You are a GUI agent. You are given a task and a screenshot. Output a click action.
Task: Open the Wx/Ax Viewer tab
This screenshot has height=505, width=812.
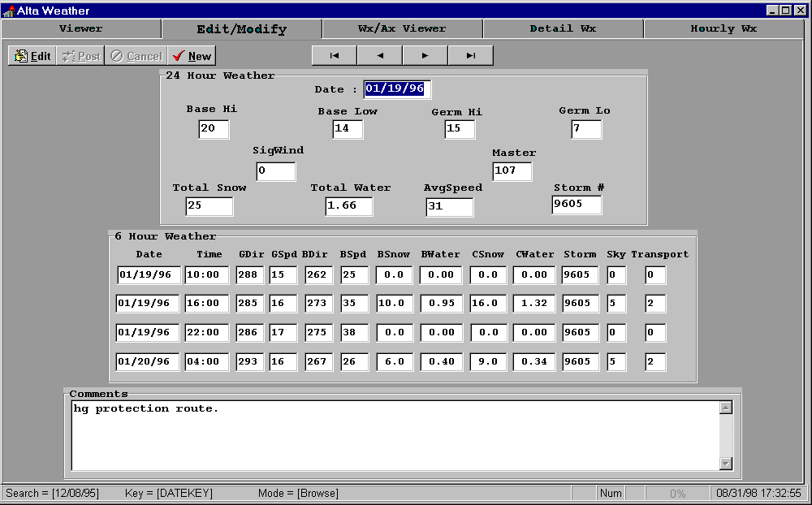coord(402,28)
